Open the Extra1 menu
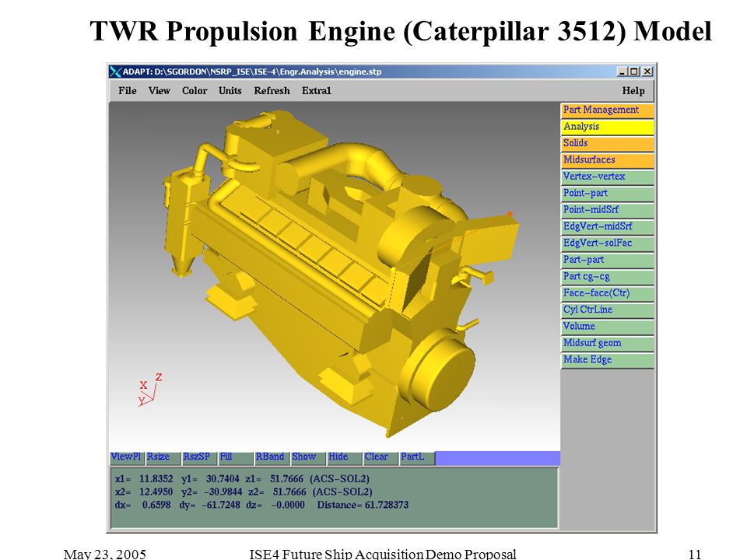 point(317,90)
